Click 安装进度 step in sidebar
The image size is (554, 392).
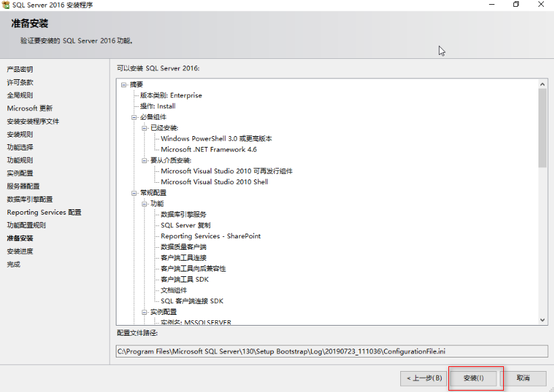pos(20,251)
